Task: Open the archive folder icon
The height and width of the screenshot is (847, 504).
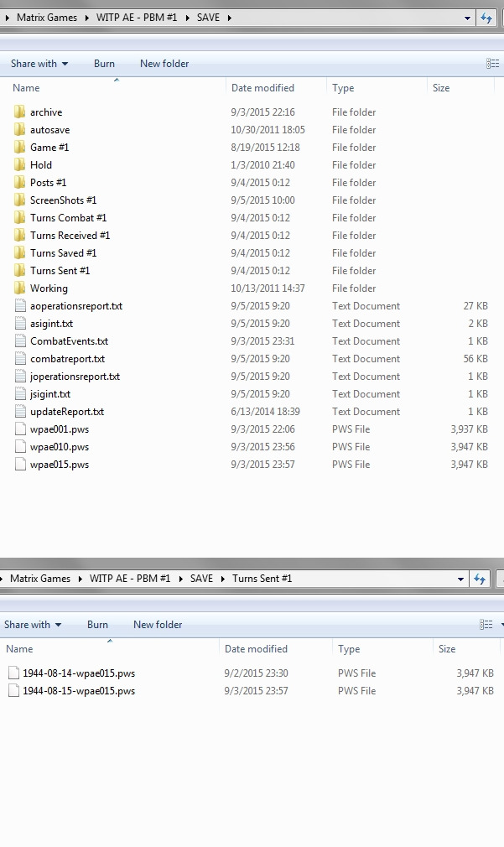Action: coord(19,112)
